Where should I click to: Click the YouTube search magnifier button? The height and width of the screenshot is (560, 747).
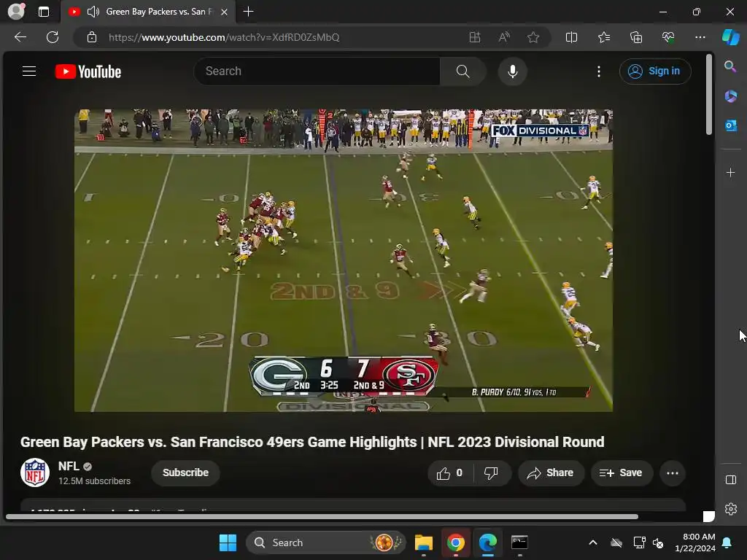click(462, 71)
